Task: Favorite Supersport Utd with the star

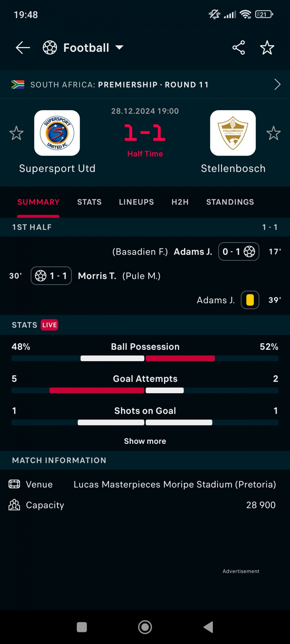Action: pos(16,133)
